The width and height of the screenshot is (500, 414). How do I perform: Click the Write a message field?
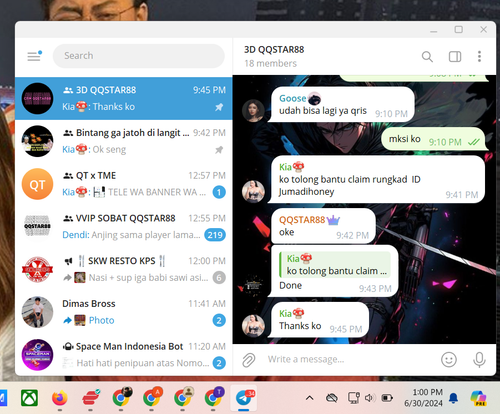pyautogui.click(x=350, y=359)
